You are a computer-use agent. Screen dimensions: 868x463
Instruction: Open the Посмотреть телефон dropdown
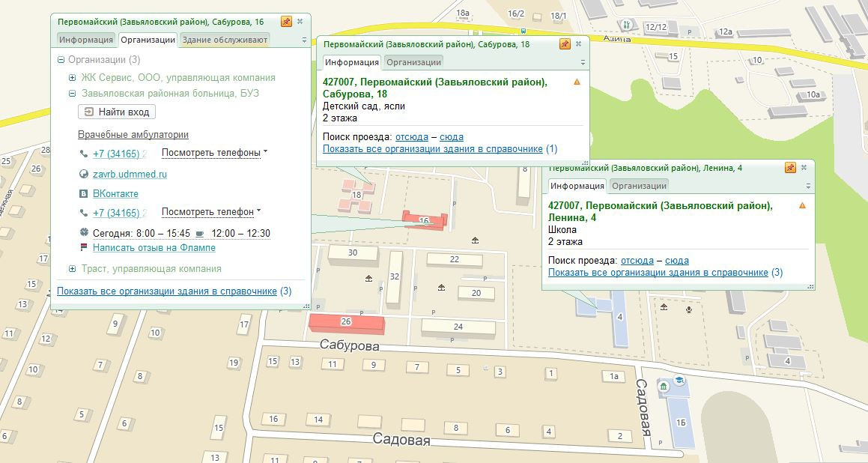pyautogui.click(x=211, y=211)
